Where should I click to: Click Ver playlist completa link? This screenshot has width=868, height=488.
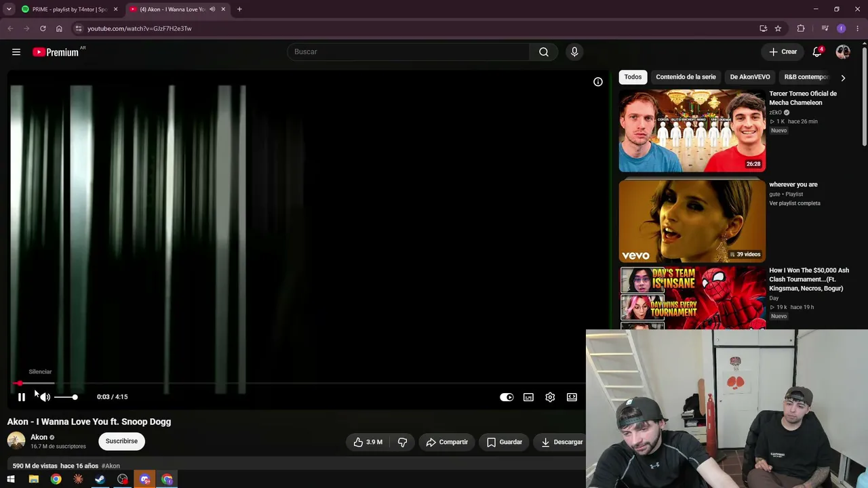coord(795,203)
